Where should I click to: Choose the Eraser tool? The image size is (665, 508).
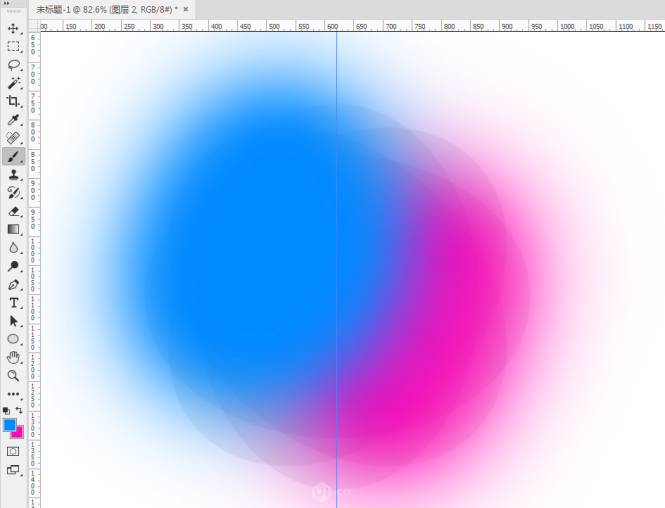pyautogui.click(x=14, y=211)
